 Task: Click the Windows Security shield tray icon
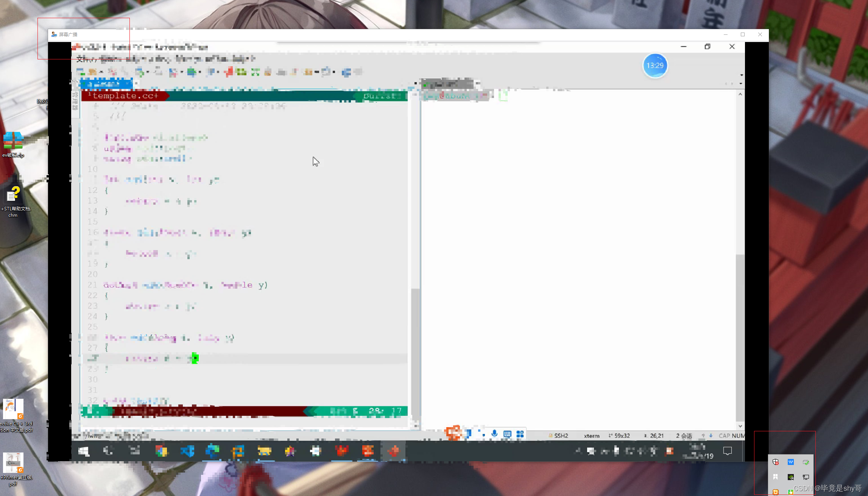pos(776,462)
